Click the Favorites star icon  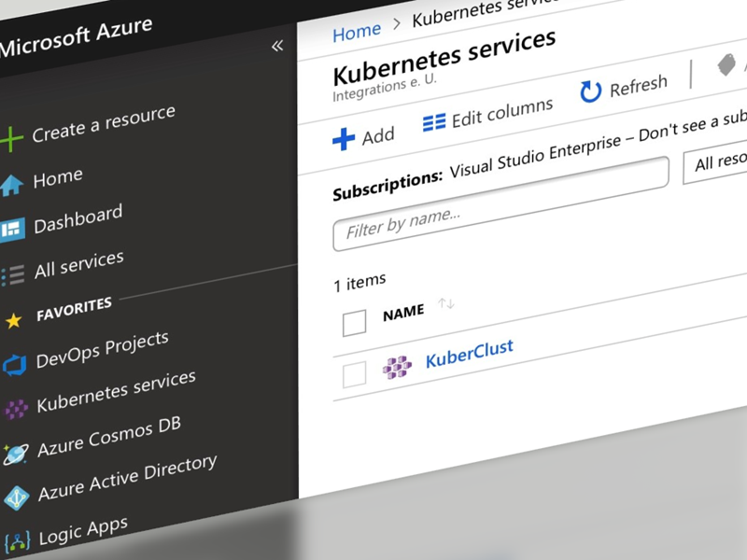click(x=13, y=320)
